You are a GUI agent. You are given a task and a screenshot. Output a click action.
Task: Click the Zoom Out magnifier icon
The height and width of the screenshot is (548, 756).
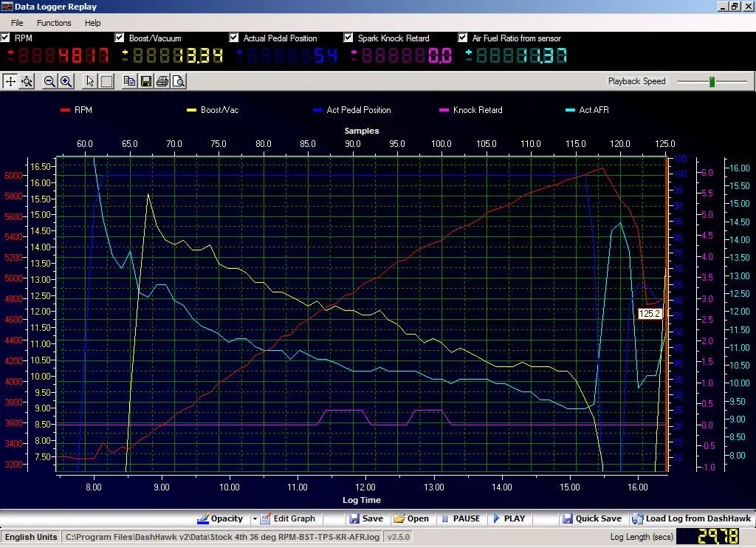pyautogui.click(x=48, y=81)
